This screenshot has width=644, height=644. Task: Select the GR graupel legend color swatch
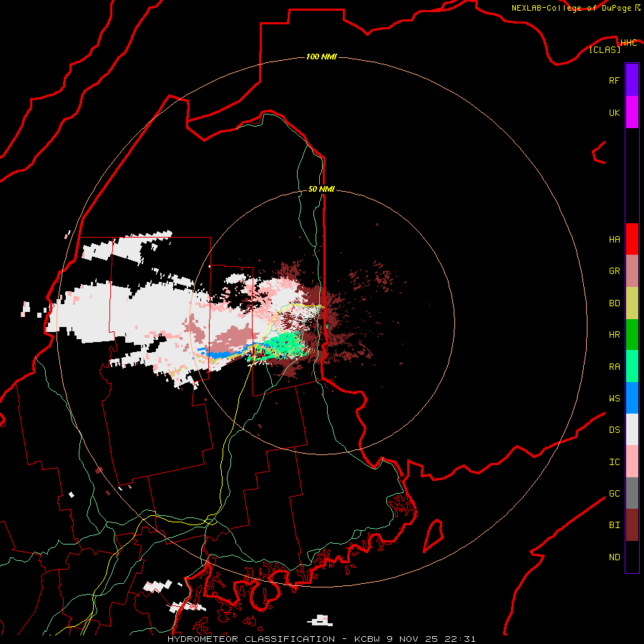click(632, 271)
